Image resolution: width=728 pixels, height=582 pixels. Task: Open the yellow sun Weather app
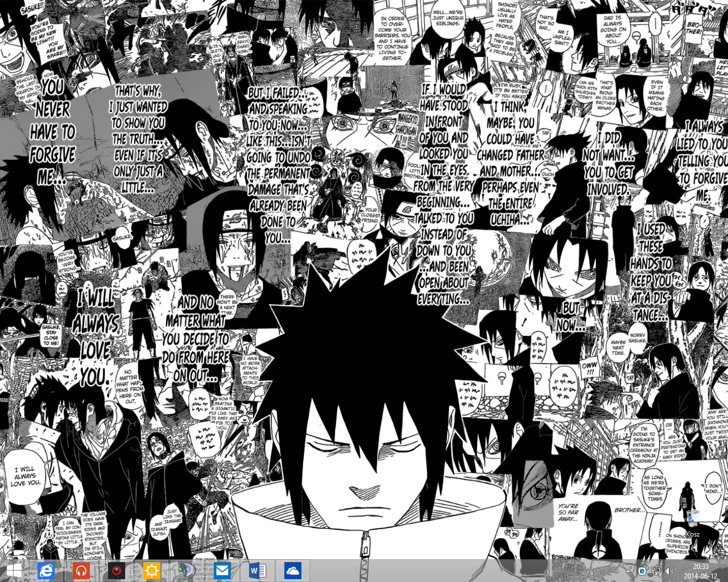pyautogui.click(x=152, y=571)
